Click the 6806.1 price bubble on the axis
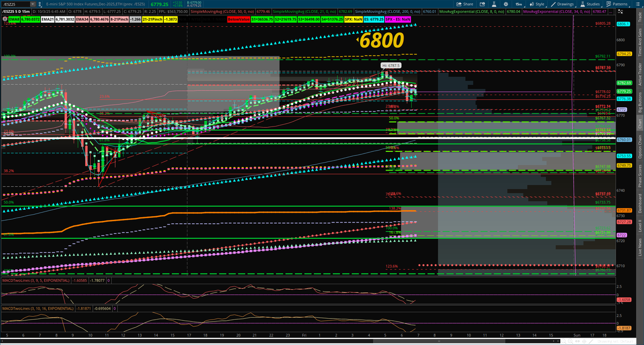 624,24
